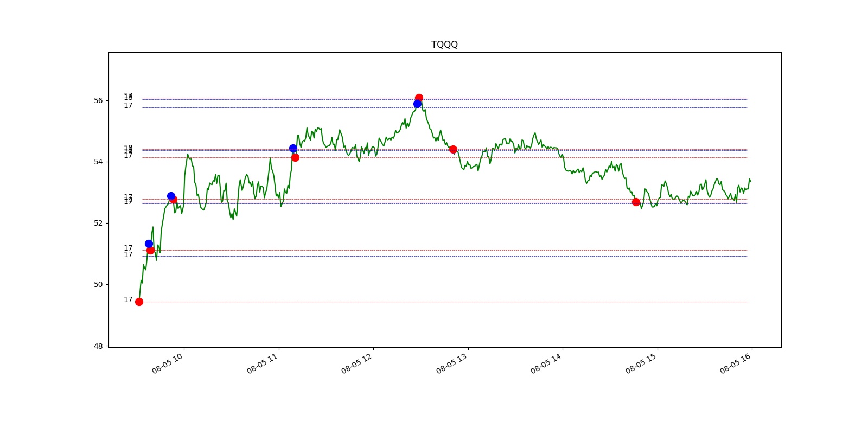868x434 pixels.
Task: Click the x-axis label 08-05 11
Action: pos(263,363)
